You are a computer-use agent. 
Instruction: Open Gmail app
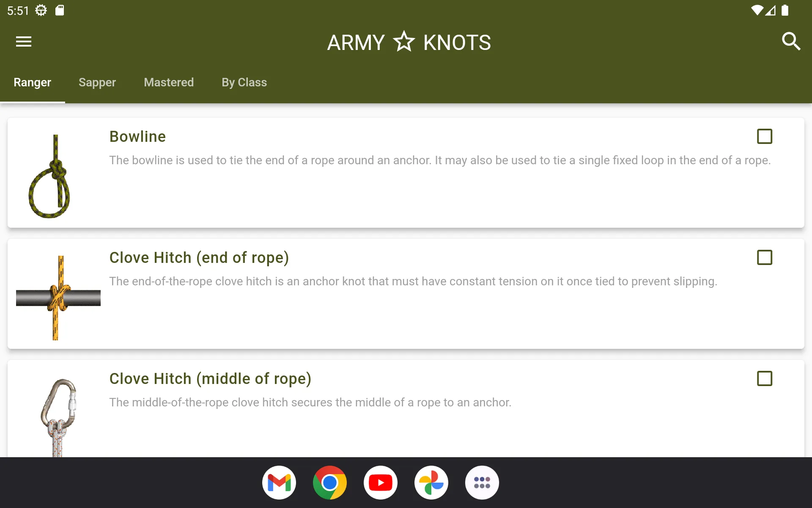click(x=280, y=483)
